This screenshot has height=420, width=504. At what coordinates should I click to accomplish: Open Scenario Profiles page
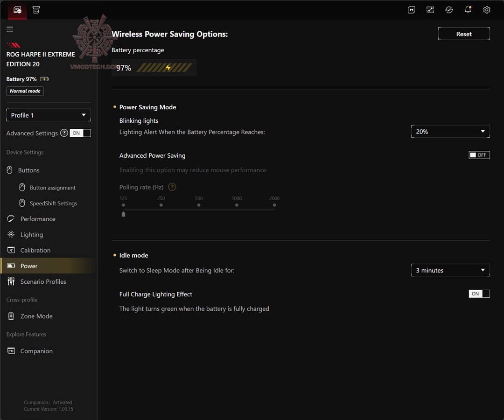[x=49, y=281]
